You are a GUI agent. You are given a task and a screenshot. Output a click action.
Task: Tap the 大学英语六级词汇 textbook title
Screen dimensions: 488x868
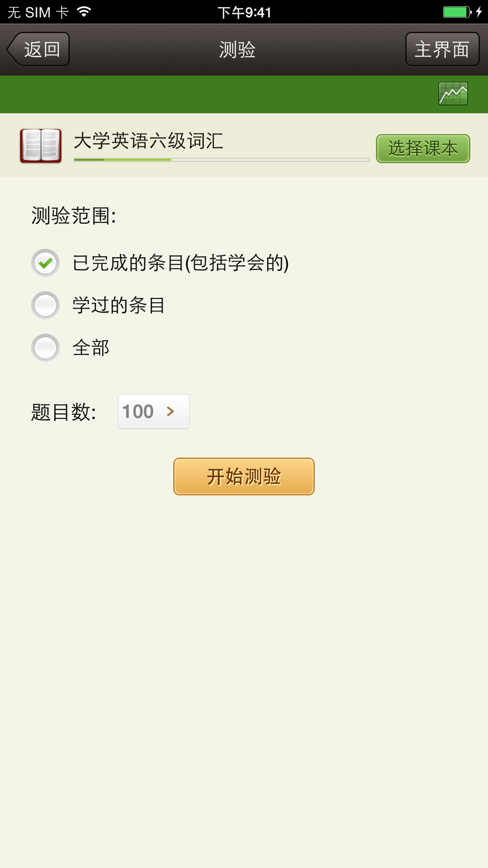pos(148,141)
